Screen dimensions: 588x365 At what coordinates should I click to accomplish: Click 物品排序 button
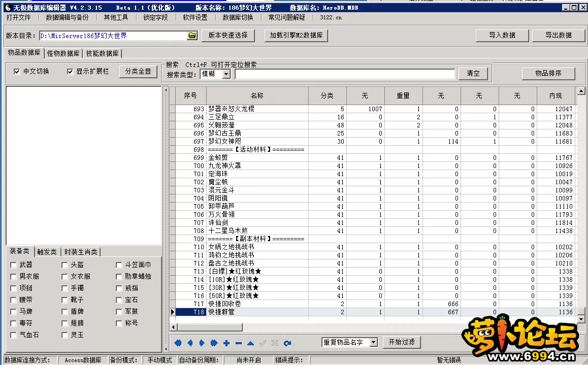click(548, 74)
